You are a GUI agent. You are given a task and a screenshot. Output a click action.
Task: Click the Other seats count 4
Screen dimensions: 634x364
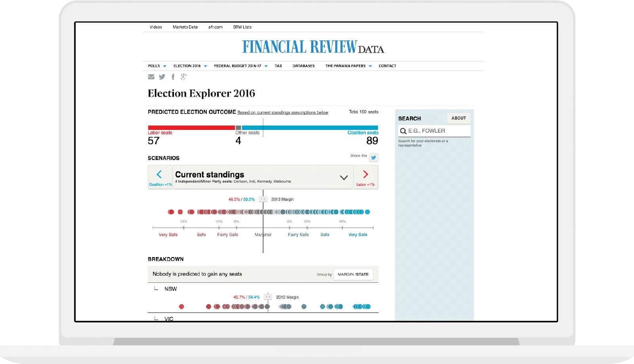tap(238, 141)
